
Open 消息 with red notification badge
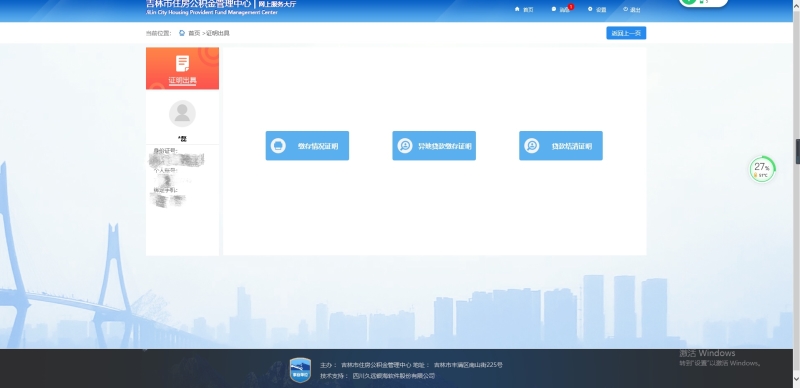(x=562, y=9)
